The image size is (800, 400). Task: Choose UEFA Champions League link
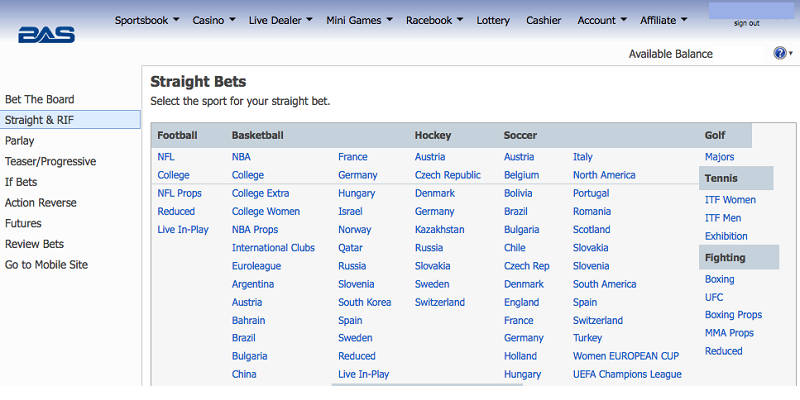[627, 374]
